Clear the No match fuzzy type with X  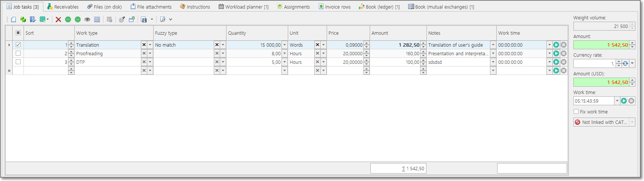coord(217,45)
